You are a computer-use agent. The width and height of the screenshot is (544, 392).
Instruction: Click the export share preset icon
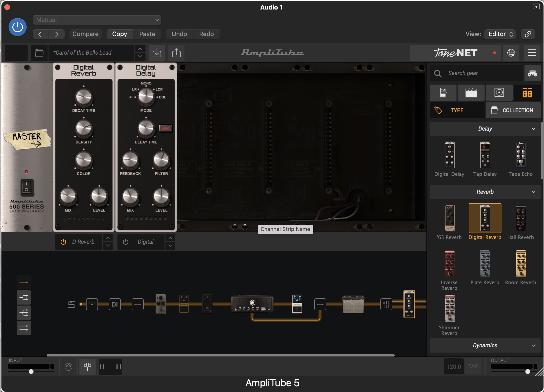coord(176,53)
